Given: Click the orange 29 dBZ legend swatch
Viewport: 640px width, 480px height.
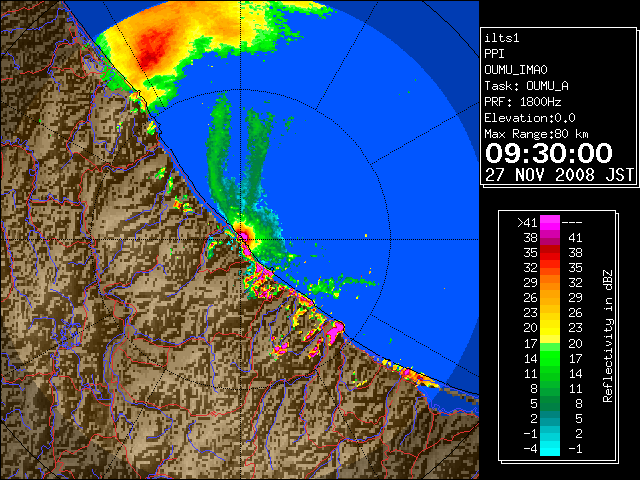Looking at the screenshot, I should pyautogui.click(x=550, y=283).
